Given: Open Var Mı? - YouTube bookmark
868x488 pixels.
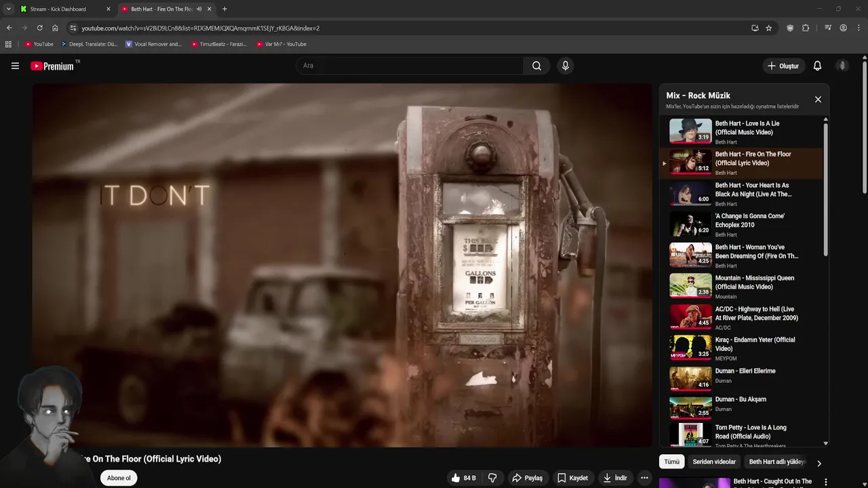Looking at the screenshot, I should [281, 44].
